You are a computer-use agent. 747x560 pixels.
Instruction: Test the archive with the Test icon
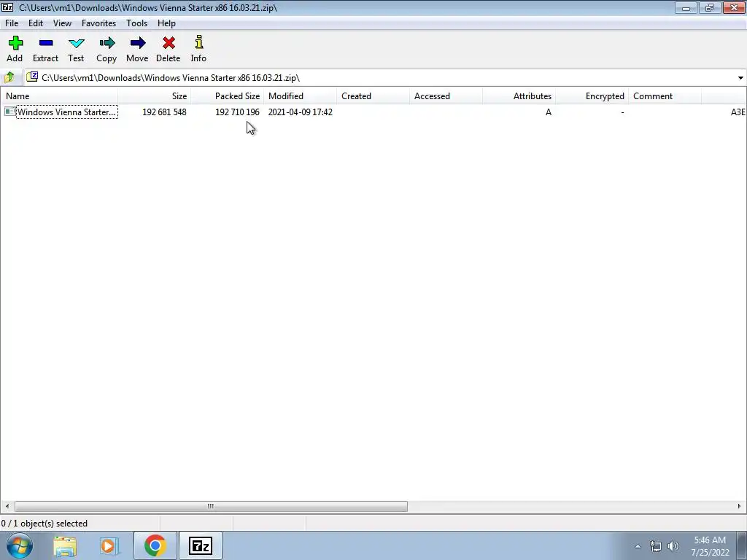pos(76,43)
